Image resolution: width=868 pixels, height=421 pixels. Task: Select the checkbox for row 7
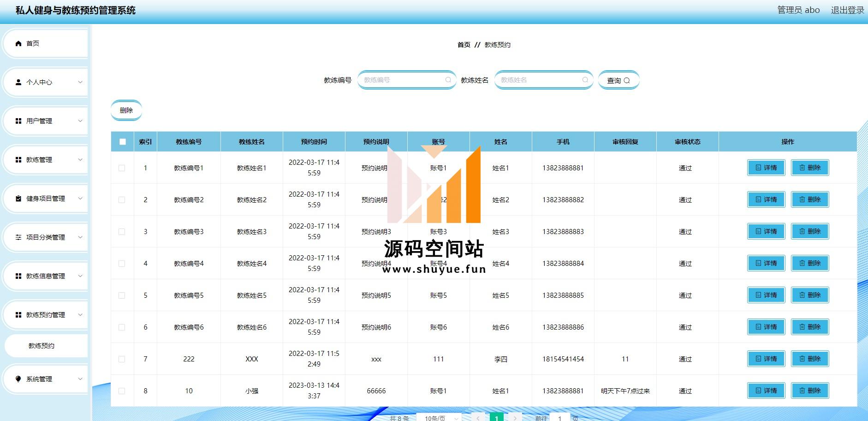pos(122,359)
